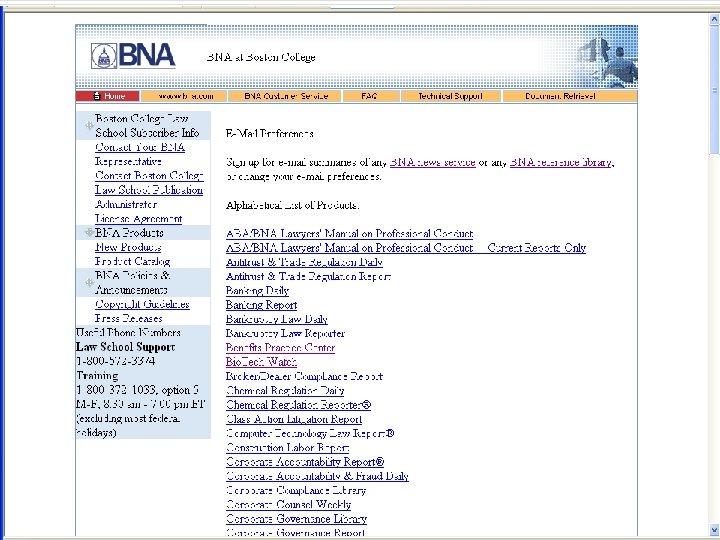Open the Home navigation tab
The height and width of the screenshot is (540, 720).
pos(107,96)
